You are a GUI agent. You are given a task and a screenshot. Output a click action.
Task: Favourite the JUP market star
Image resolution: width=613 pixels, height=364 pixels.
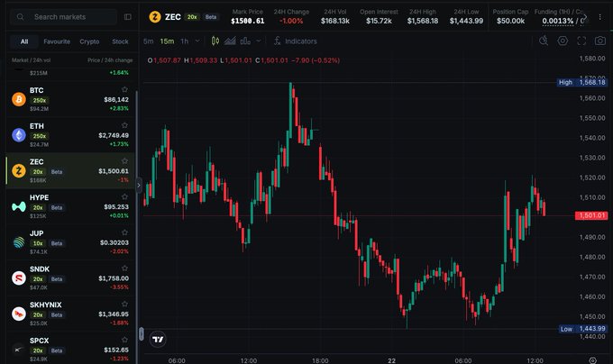click(x=124, y=232)
